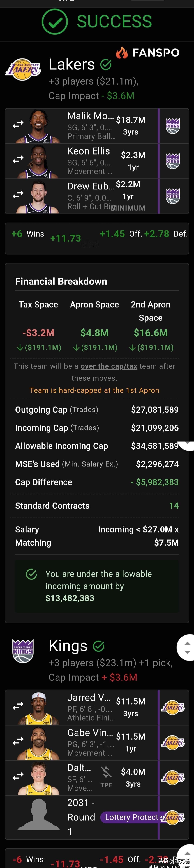194x868 pixels.
Task: Click swap arrows icon beside Gabe Vincent
Action: point(18,741)
